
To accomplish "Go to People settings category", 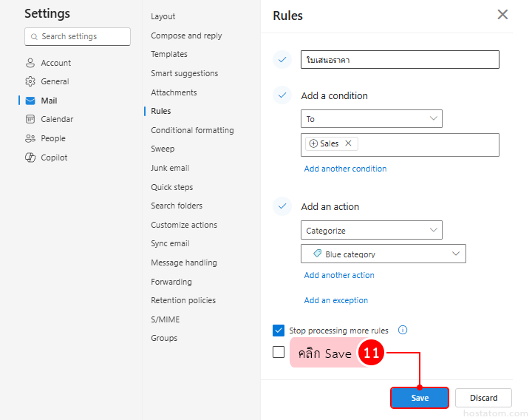I will [53, 138].
